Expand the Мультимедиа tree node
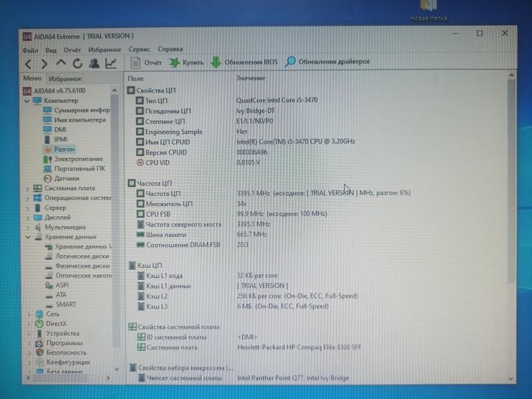The image size is (532, 399). pos(27,227)
